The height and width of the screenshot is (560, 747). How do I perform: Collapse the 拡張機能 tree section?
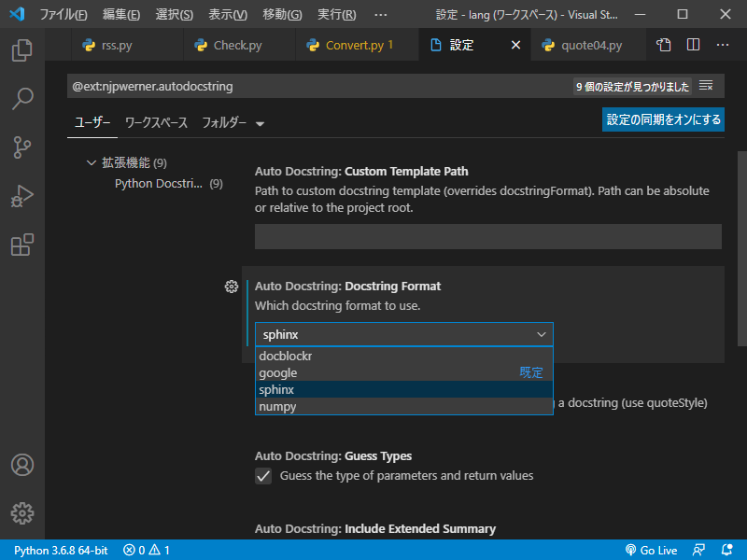point(91,162)
